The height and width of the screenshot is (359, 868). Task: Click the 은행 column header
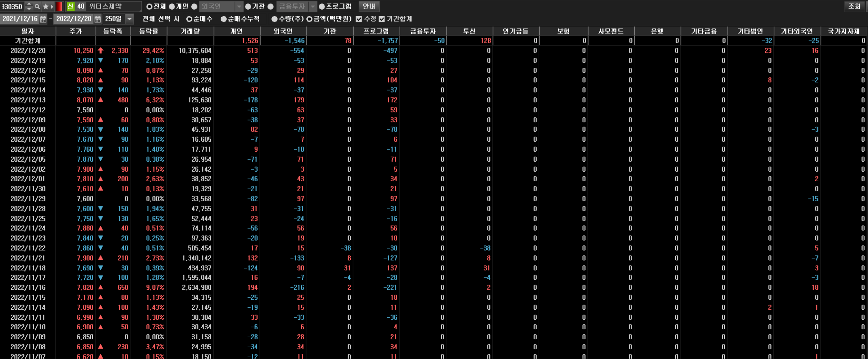(657, 31)
